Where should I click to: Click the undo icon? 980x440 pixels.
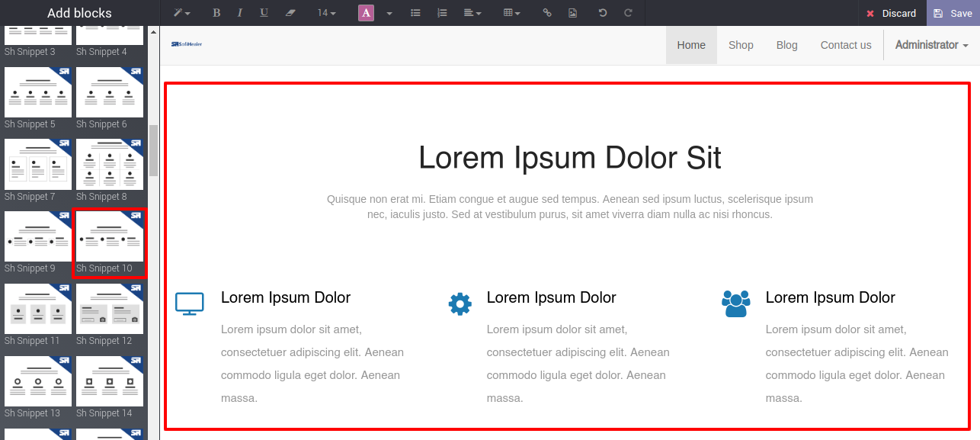pos(603,13)
